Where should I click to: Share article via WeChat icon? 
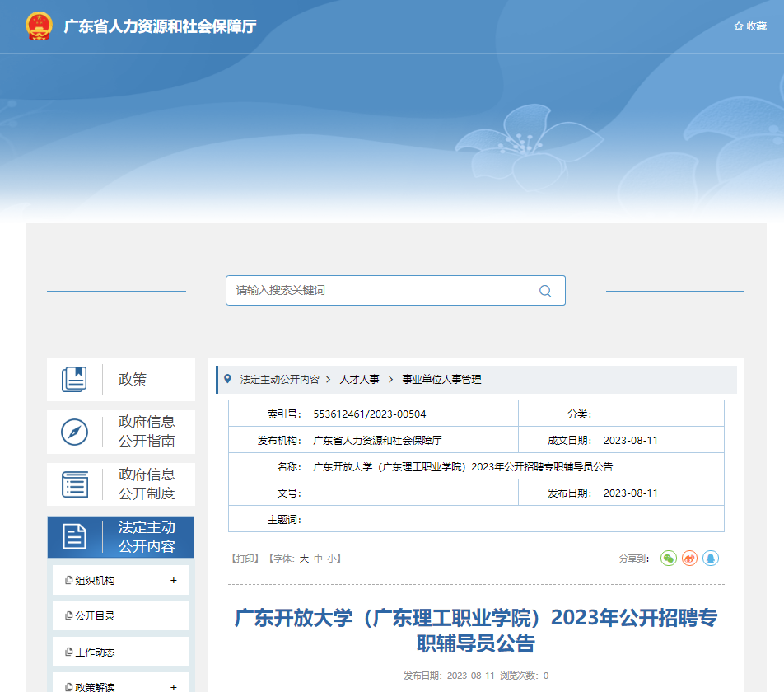[x=669, y=559]
